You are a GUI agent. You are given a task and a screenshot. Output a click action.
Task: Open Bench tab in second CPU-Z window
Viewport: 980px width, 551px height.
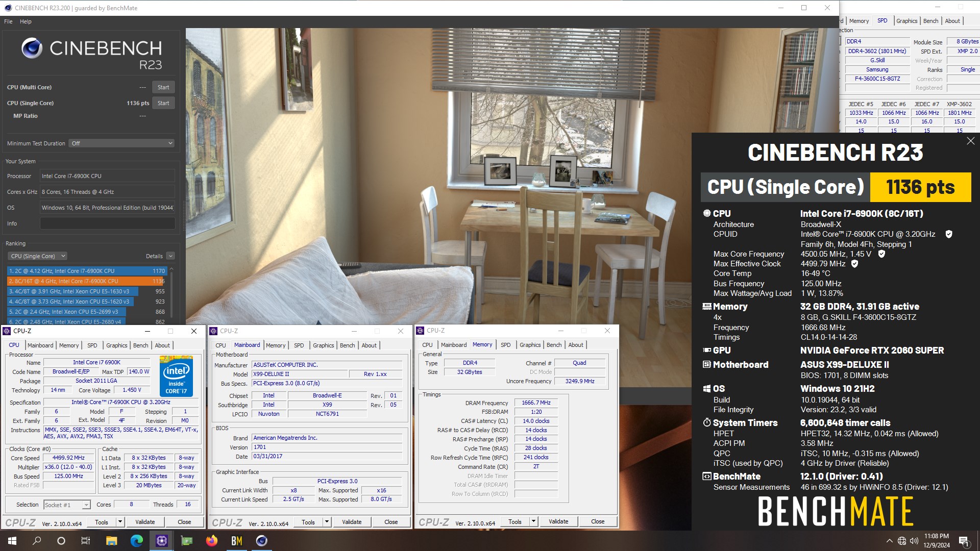pyautogui.click(x=347, y=345)
